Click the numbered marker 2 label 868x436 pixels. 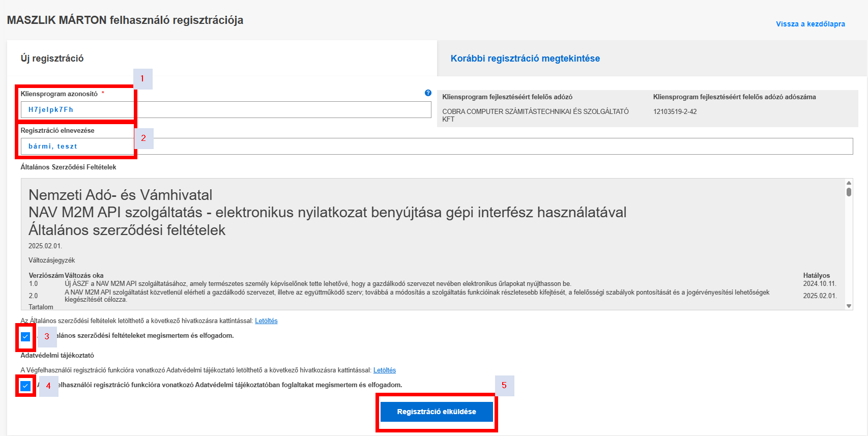(x=143, y=138)
